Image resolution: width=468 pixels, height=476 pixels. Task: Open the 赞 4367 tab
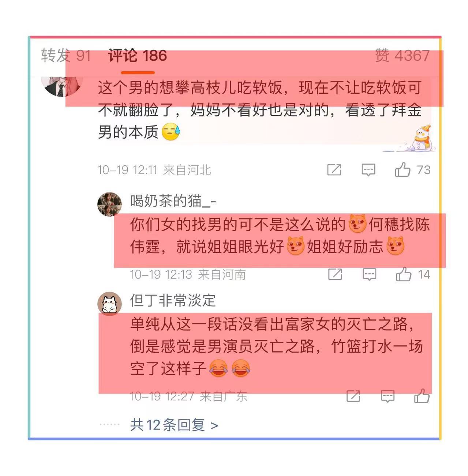click(402, 56)
